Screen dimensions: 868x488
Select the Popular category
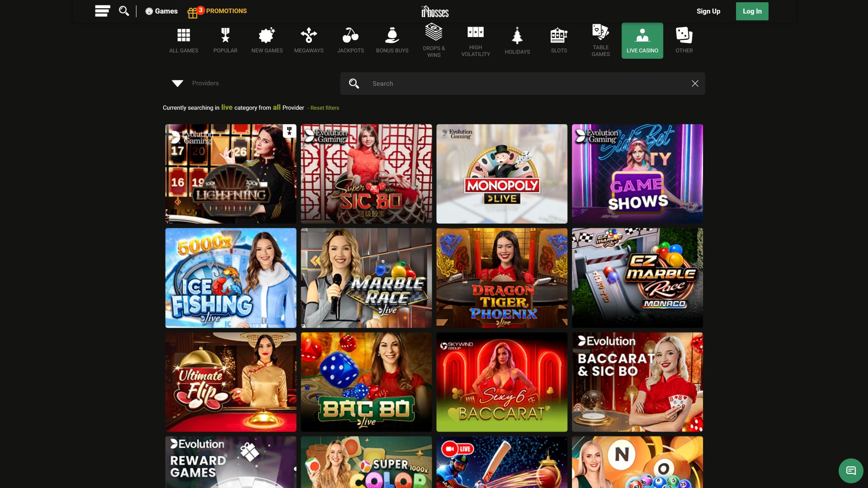tap(225, 41)
